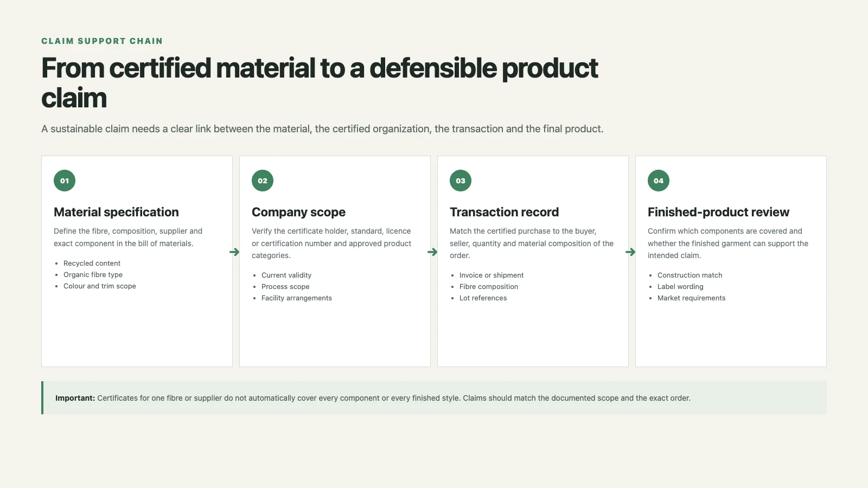Image resolution: width=868 pixels, height=488 pixels.
Task: Click the 'Process scope' bullet
Action: pos(285,287)
